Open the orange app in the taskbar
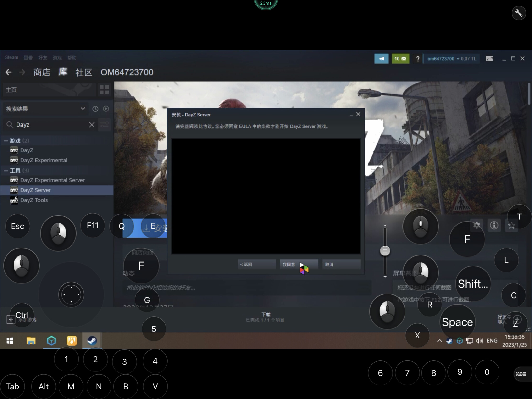This screenshot has height=399, width=532. click(72, 341)
